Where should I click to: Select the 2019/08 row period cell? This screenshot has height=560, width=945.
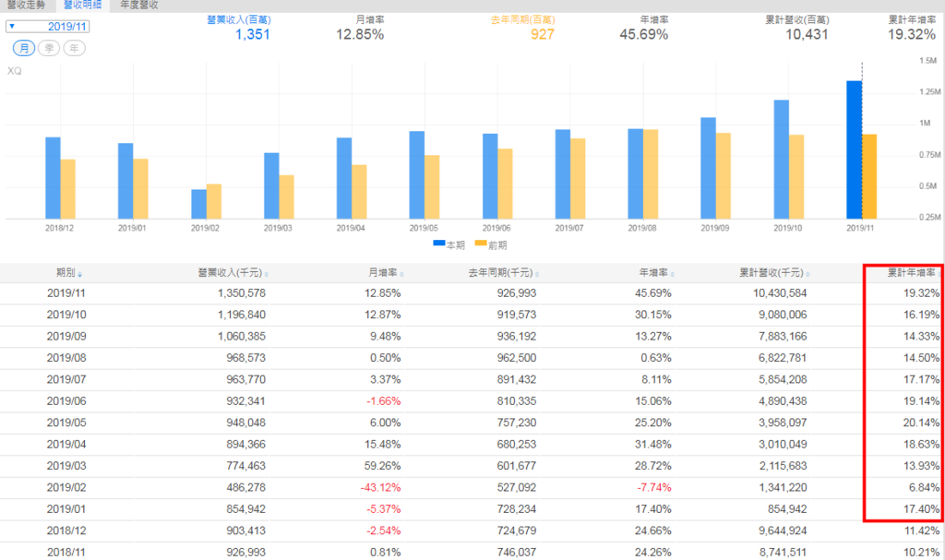[66, 358]
